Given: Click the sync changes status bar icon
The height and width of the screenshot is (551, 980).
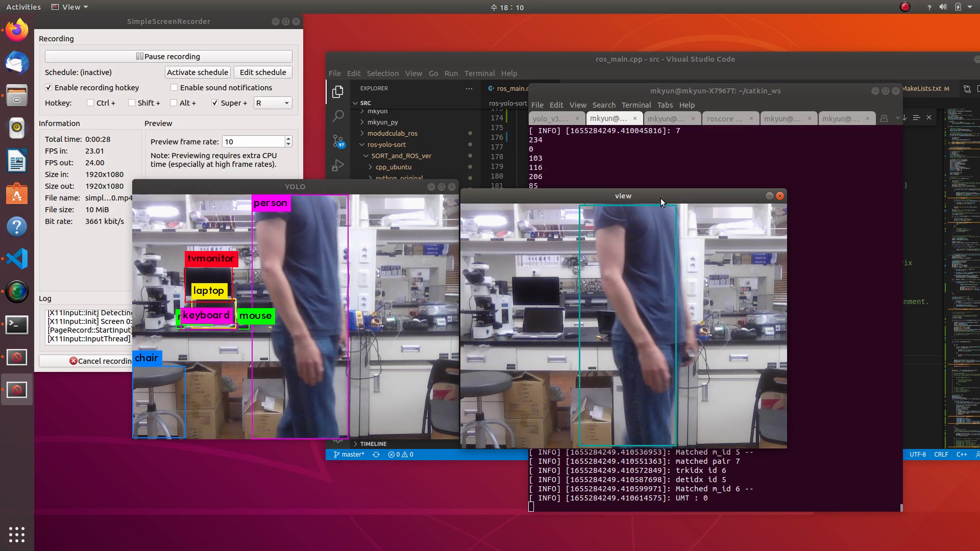Looking at the screenshot, I should pos(376,455).
